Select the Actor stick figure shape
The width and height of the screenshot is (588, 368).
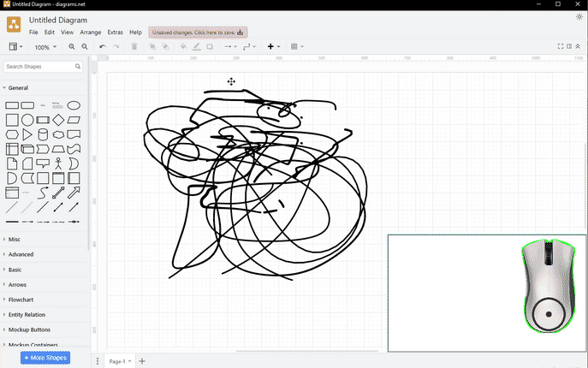coord(58,163)
